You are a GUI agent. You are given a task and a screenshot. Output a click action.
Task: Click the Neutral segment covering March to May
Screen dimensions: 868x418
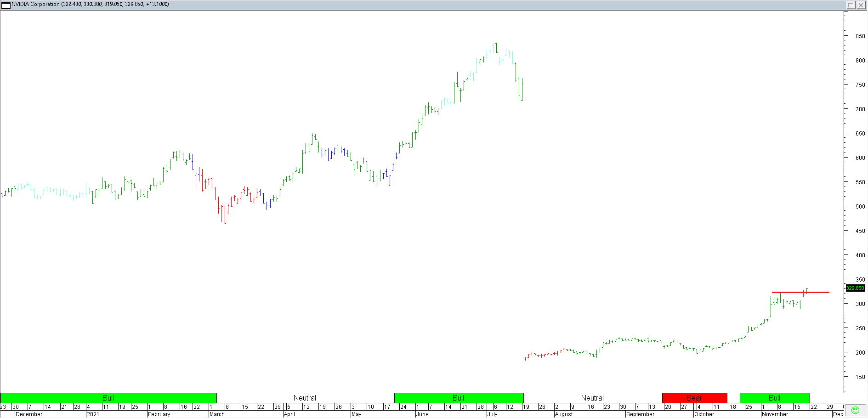pyautogui.click(x=305, y=398)
